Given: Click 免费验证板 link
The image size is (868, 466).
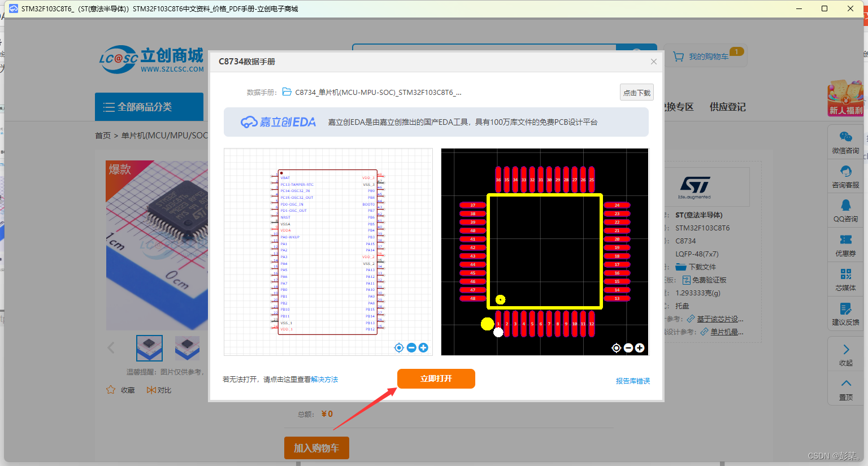Looking at the screenshot, I should coord(709,280).
